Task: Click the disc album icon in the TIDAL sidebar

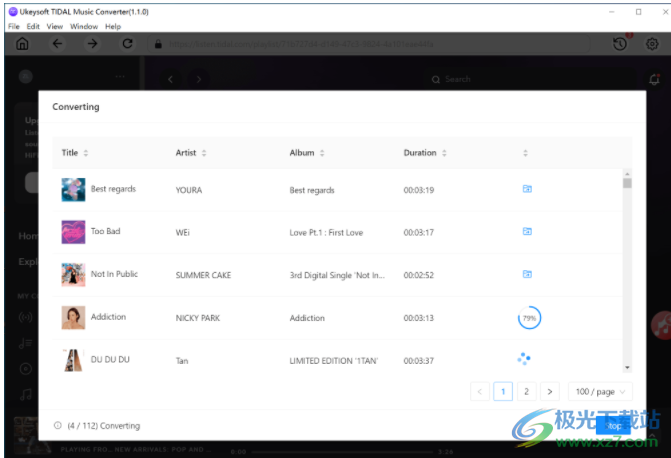Action: tap(26, 369)
